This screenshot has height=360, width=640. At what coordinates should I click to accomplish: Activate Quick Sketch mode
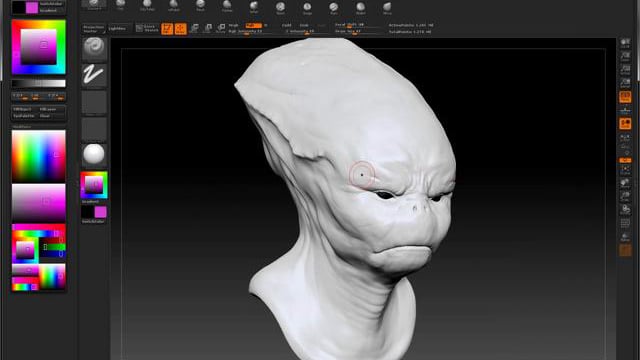tap(147, 29)
